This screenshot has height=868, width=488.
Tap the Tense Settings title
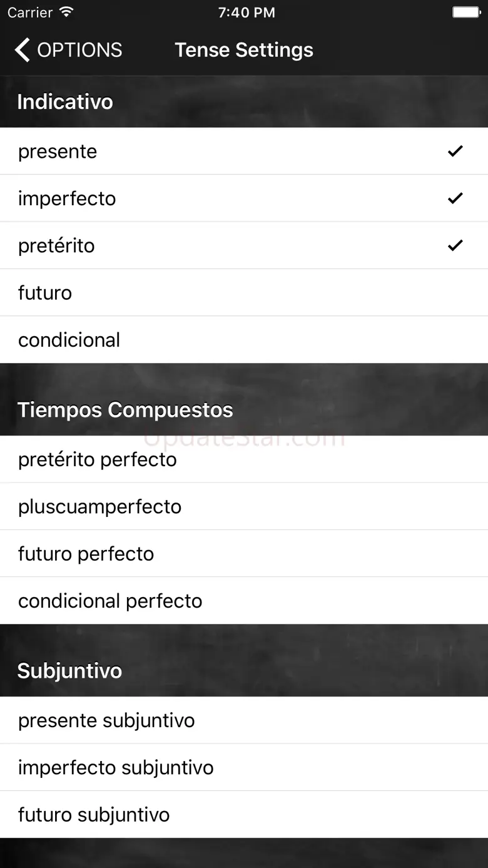pyautogui.click(x=244, y=50)
